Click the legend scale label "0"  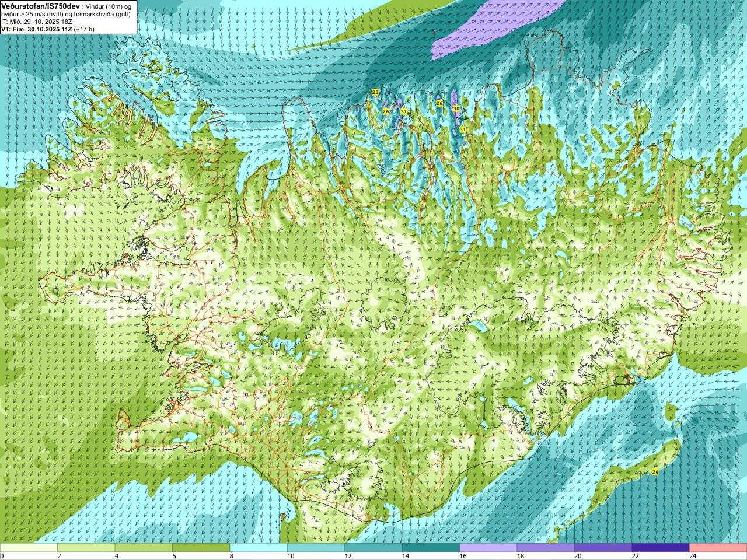(2, 556)
